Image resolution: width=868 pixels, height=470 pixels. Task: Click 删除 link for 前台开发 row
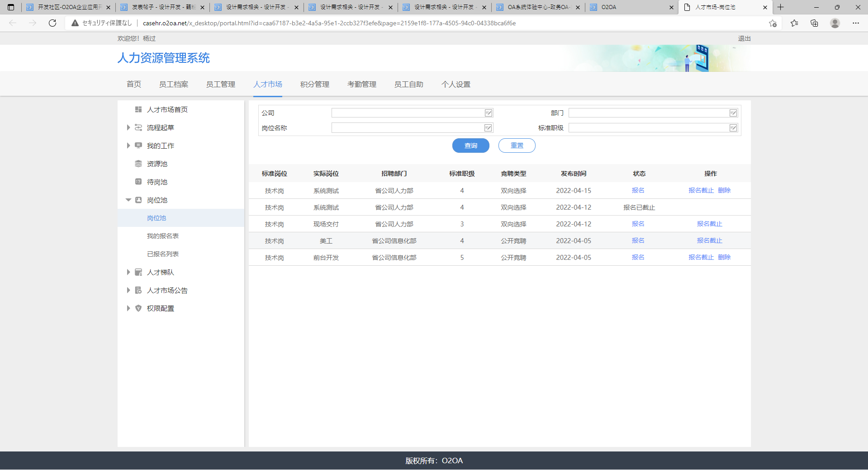tap(724, 257)
